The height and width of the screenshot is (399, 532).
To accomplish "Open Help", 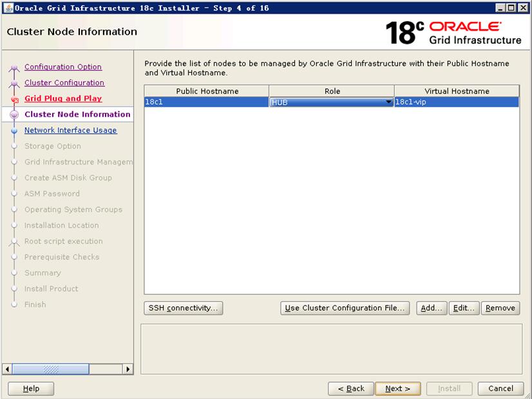I will [31, 389].
